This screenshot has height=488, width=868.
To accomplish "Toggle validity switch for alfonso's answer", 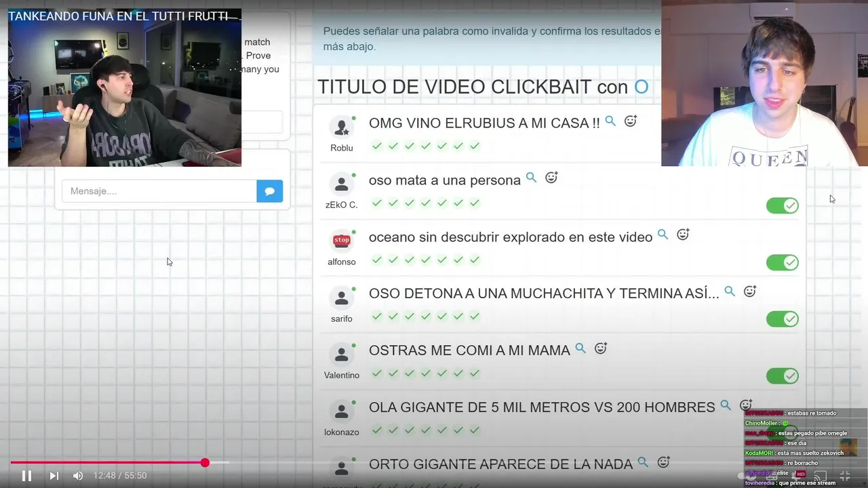I will (783, 262).
